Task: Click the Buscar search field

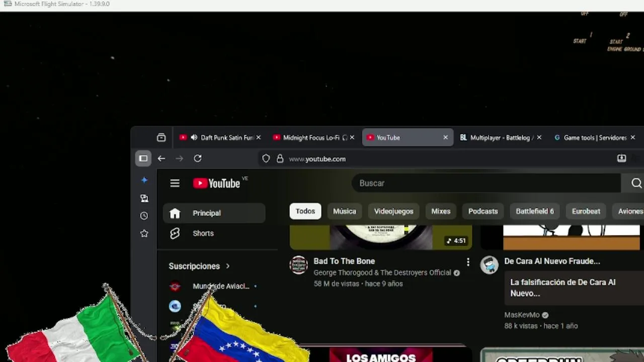Action: pyautogui.click(x=486, y=184)
